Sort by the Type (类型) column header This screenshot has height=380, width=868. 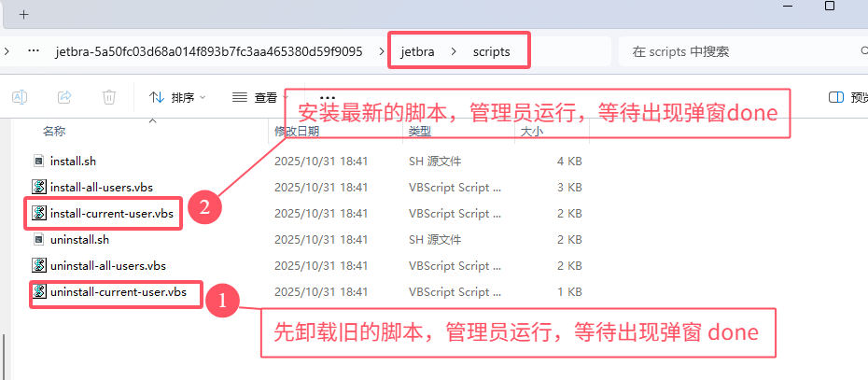[x=420, y=132]
